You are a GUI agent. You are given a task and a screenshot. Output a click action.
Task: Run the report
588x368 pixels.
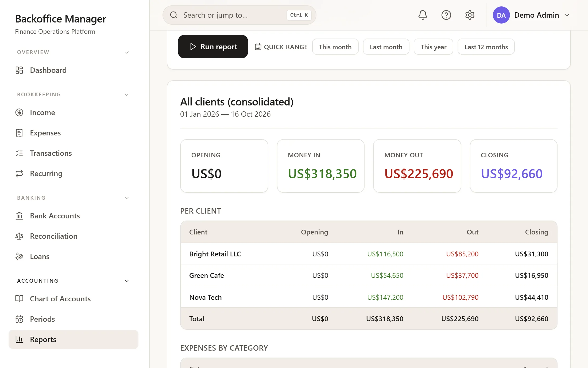pos(213,47)
